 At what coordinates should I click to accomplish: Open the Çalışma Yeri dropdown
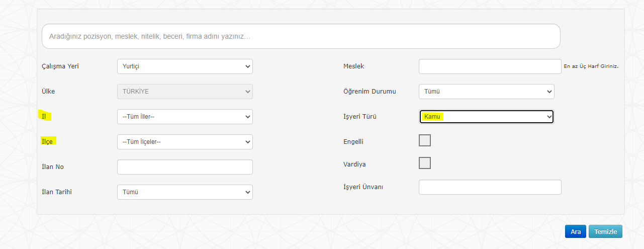click(x=185, y=66)
